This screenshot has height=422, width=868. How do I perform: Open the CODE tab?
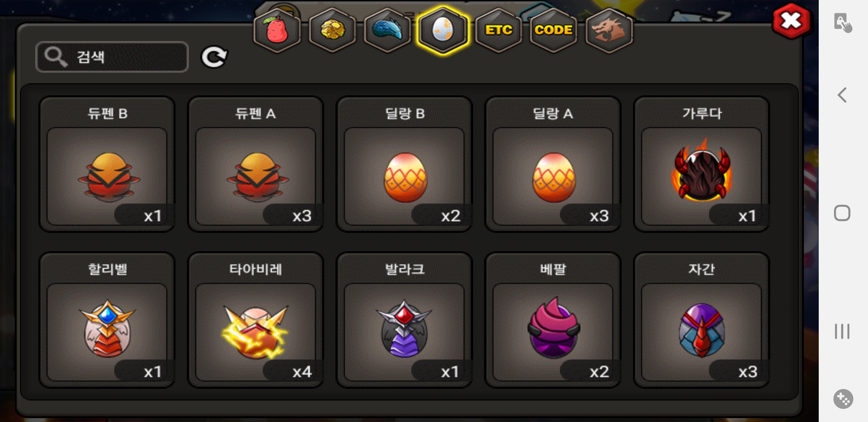pos(554,30)
